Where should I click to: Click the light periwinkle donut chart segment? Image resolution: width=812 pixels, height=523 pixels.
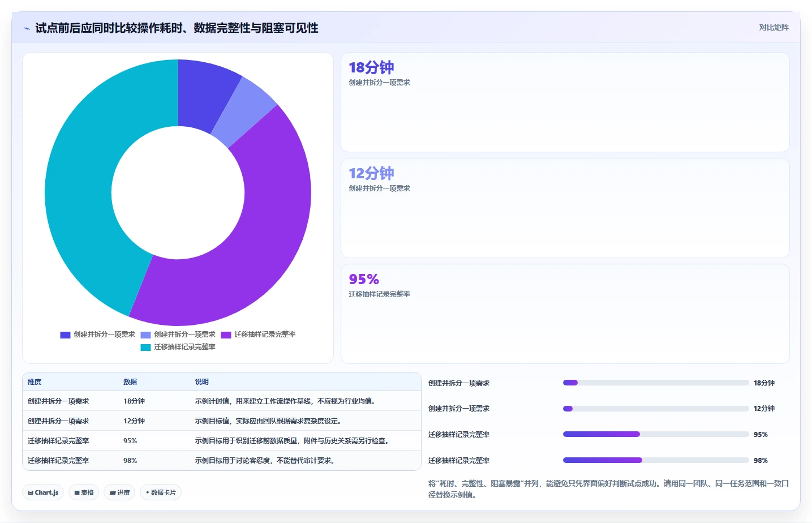[x=243, y=113]
